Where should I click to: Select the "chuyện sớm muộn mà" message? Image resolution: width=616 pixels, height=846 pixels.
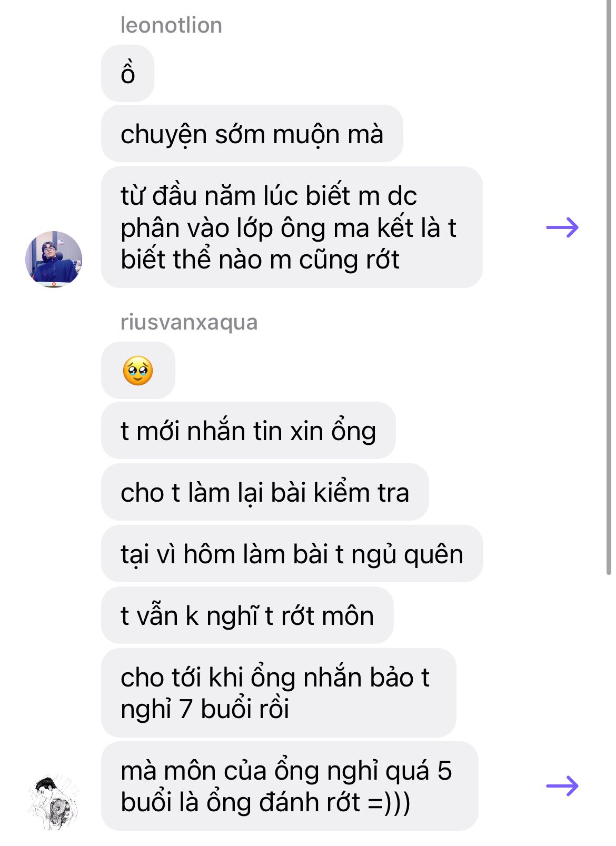252,134
